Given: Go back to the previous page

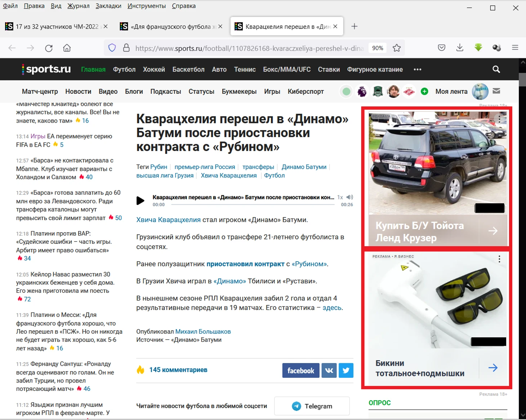Looking at the screenshot, I should tap(12, 48).
